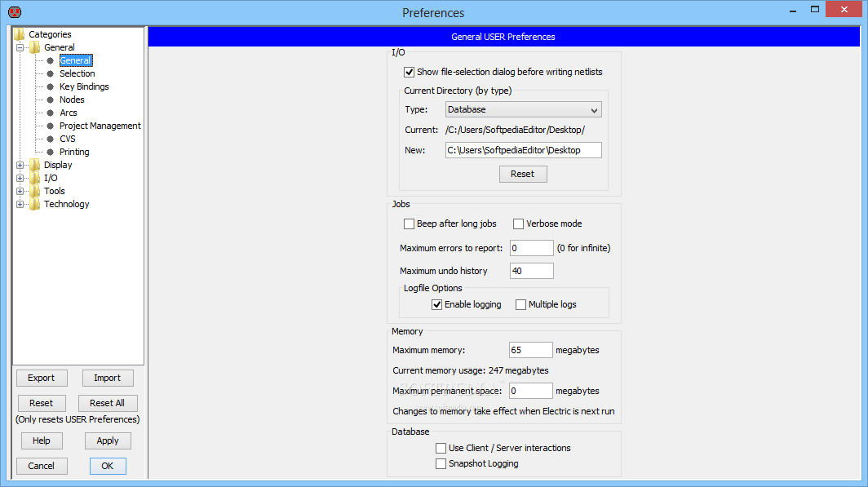
Task: Click the Current memory usage text
Action: coord(471,370)
